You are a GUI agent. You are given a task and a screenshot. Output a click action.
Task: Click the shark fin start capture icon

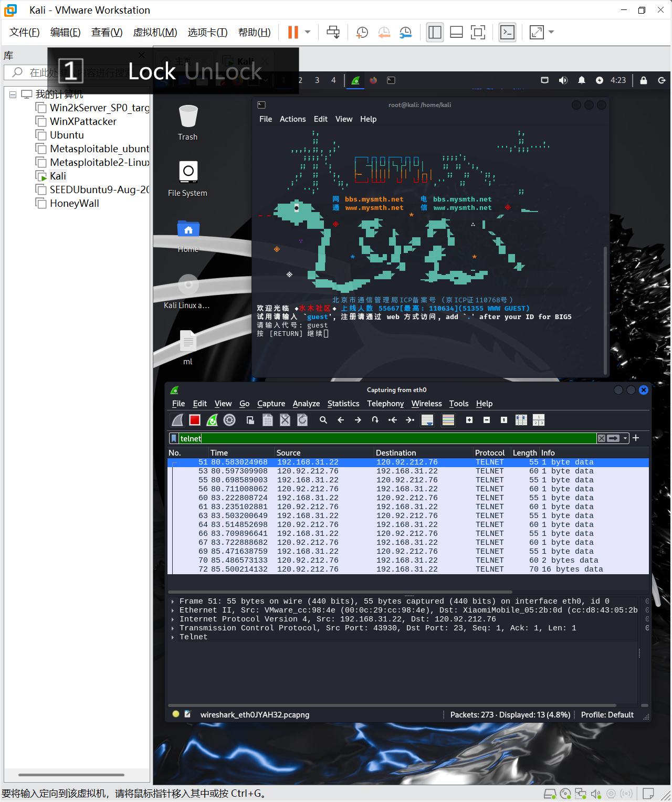[178, 420]
